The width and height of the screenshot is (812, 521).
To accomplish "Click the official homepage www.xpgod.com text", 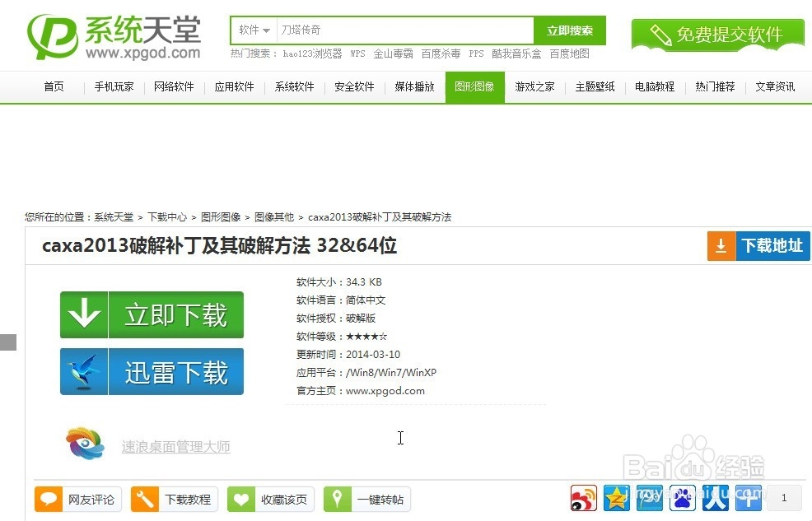I will tap(385, 391).
